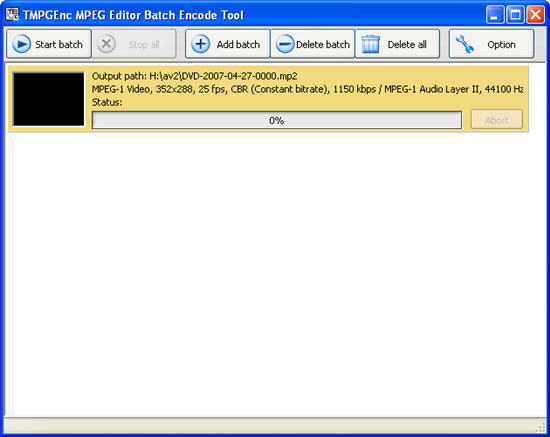This screenshot has width=550, height=437.
Task: Click the empty grey status bar at the bottom
Action: pyautogui.click(x=270, y=426)
